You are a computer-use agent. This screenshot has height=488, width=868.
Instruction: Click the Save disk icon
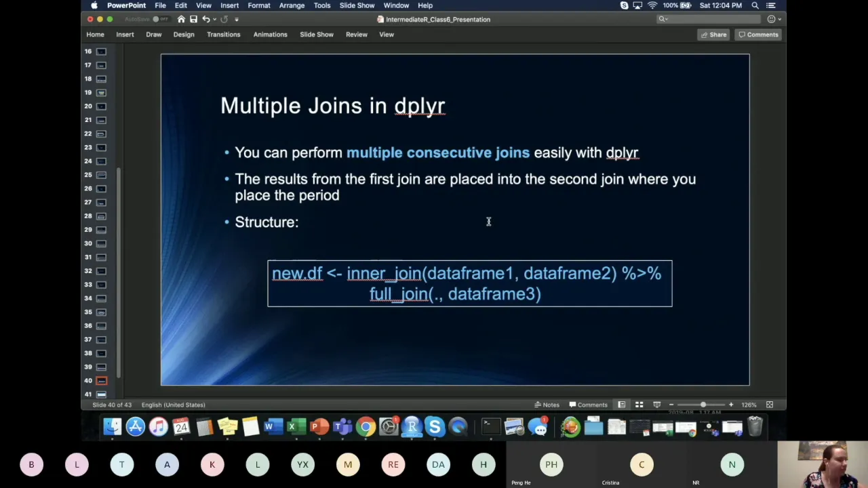pyautogui.click(x=193, y=19)
